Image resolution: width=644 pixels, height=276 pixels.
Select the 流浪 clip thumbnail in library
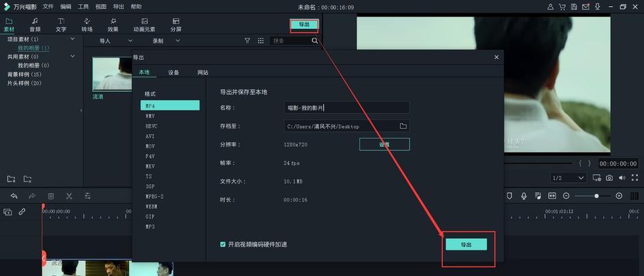point(112,74)
